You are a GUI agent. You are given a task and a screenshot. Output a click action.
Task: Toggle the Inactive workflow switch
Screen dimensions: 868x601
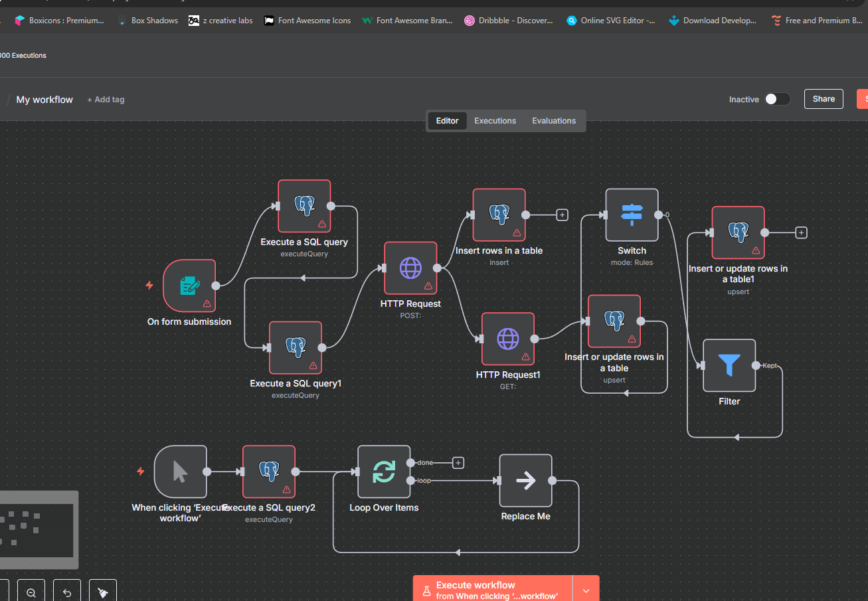point(777,99)
